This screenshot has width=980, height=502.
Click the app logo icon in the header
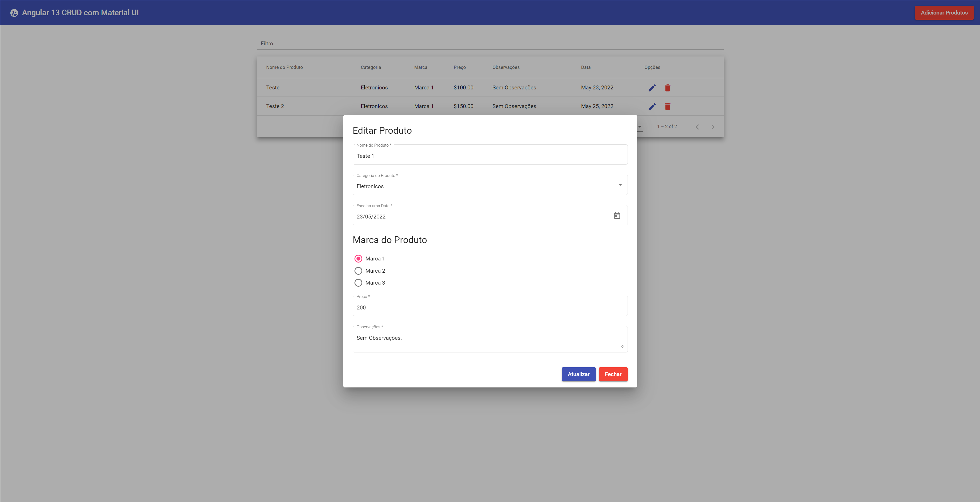(x=14, y=13)
